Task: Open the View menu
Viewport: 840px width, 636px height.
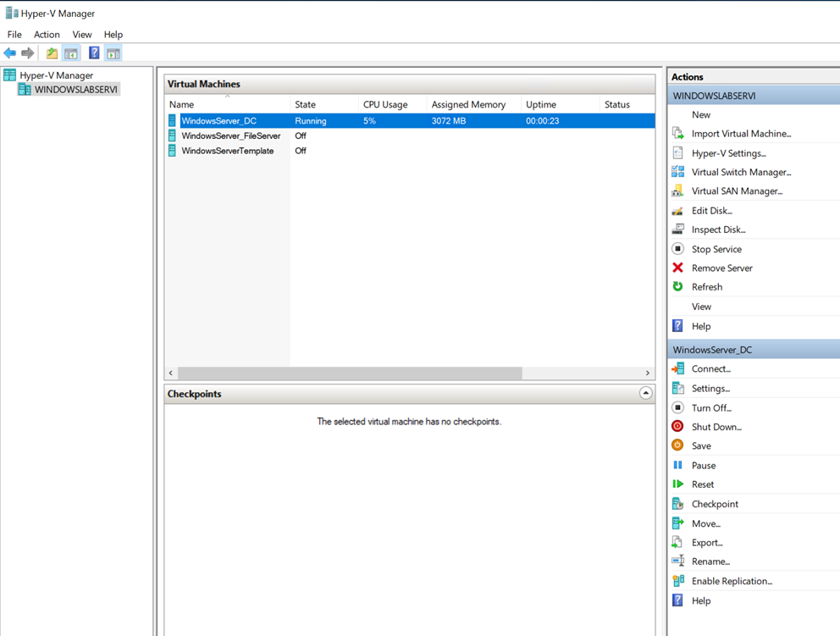Action: click(x=81, y=34)
